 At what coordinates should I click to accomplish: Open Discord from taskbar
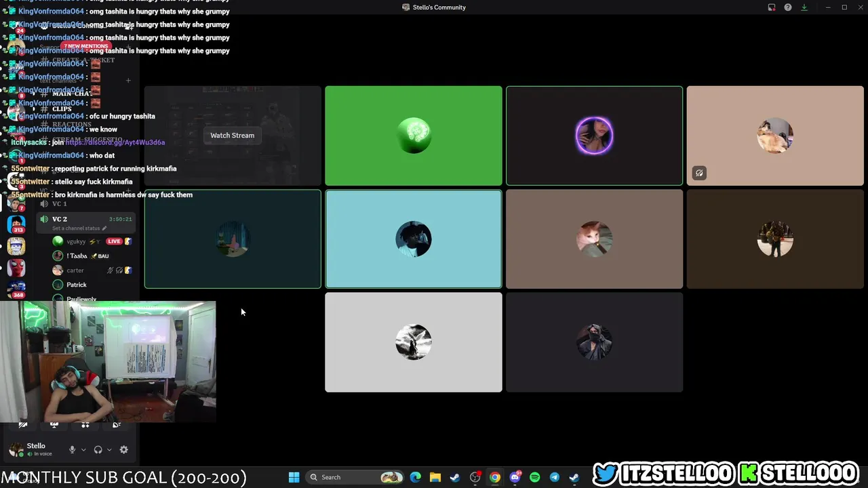[515, 477]
